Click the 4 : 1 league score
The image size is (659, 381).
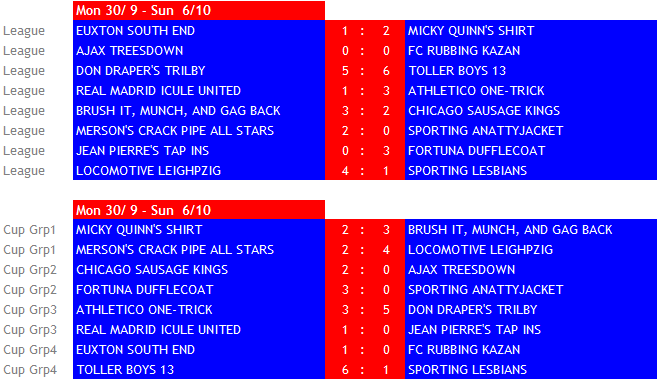tap(365, 171)
